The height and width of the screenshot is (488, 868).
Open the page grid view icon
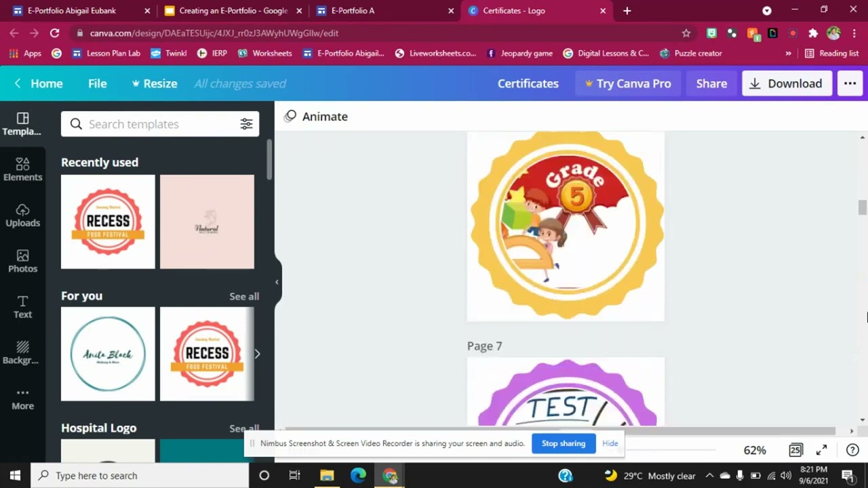coord(795,450)
